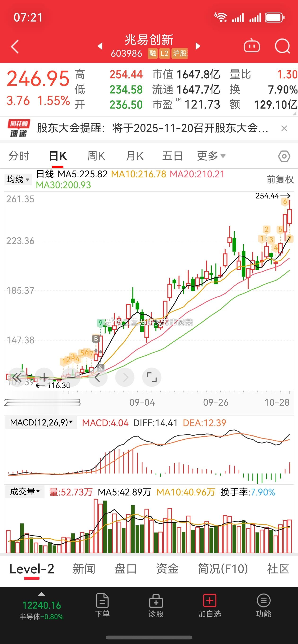Open the Level-2 bottom tab
The width and height of the screenshot is (298, 644).
(32, 569)
